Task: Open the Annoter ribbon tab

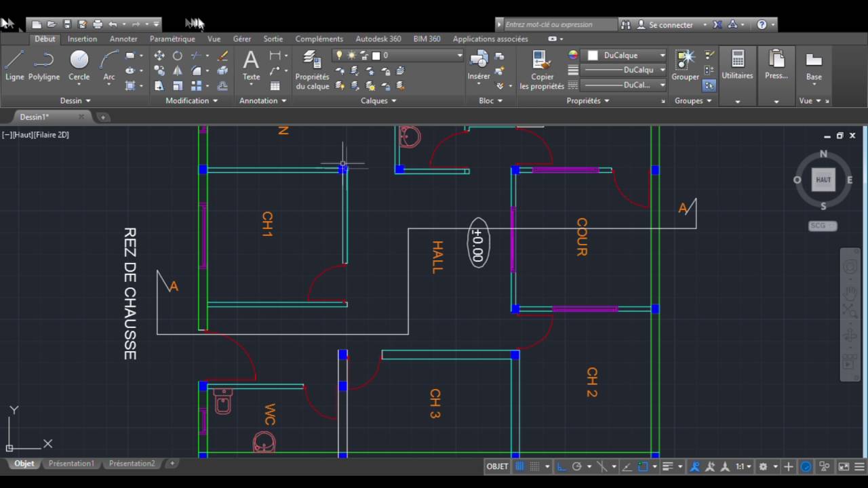Action: [123, 39]
